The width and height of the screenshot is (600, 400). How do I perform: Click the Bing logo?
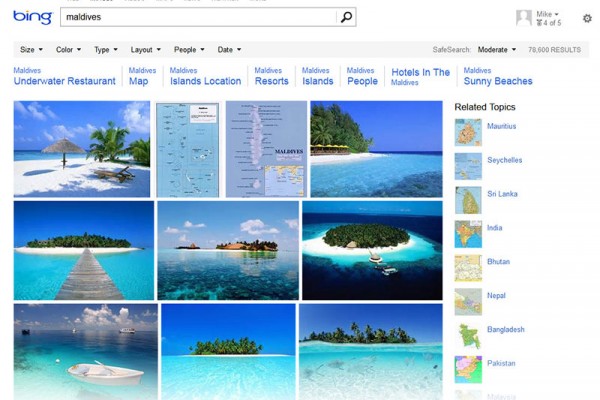click(32, 17)
